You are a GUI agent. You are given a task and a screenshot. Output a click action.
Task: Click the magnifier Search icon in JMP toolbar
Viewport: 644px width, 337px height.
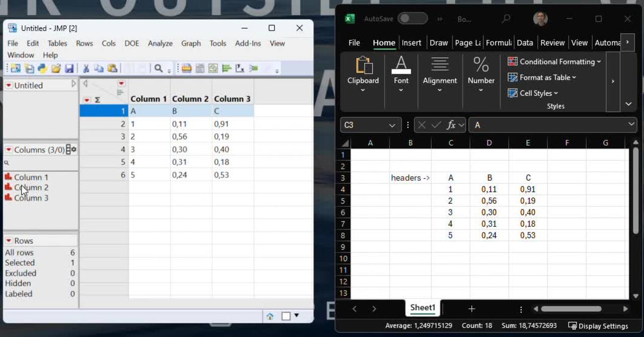[158, 69]
